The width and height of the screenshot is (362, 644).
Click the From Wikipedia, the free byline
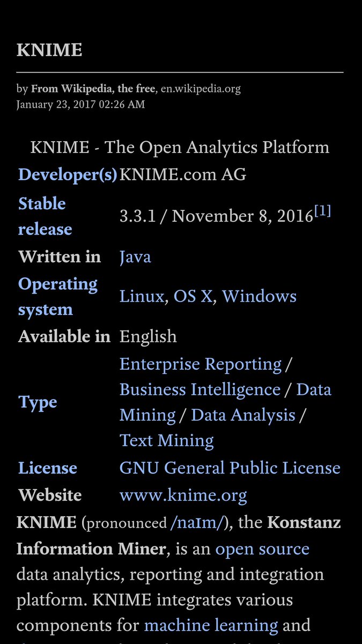[93, 89]
